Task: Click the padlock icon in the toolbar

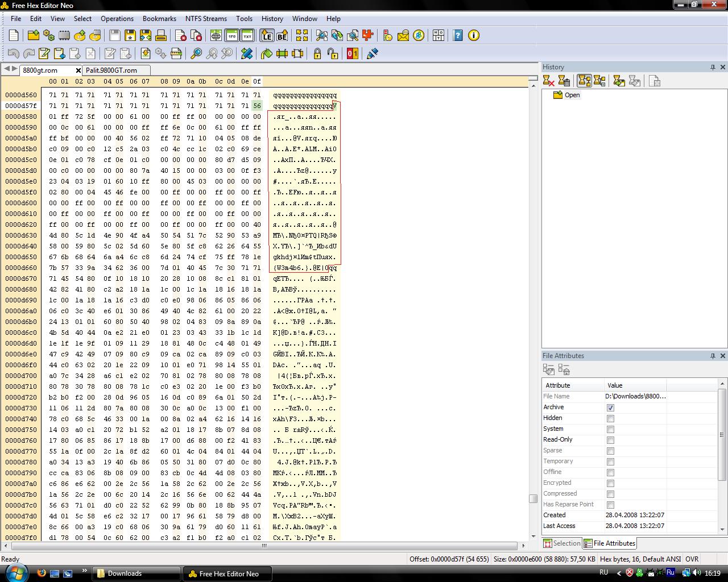Action: point(317,54)
